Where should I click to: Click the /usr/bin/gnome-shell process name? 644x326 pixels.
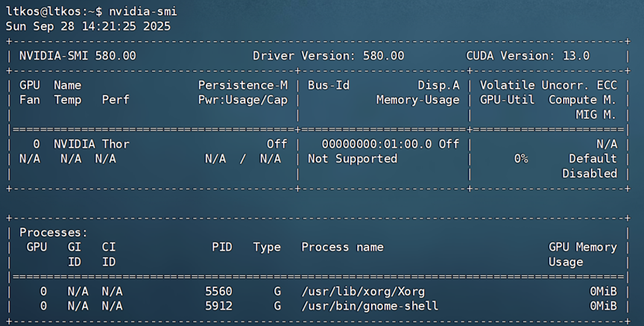point(370,306)
